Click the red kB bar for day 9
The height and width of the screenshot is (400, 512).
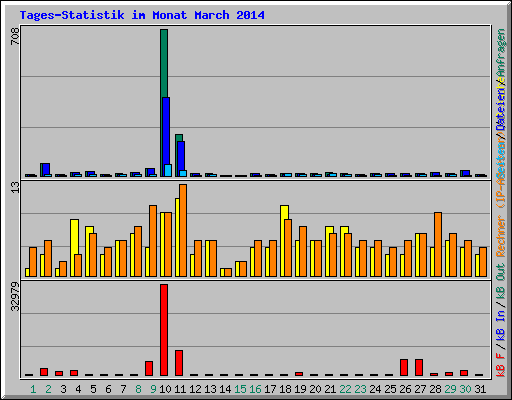149,368
